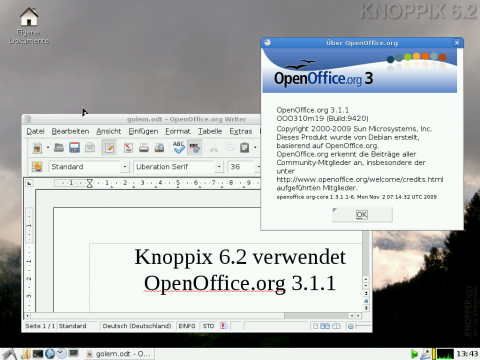Select book mode view layout icon
The image size is (480, 360).
(336, 326)
